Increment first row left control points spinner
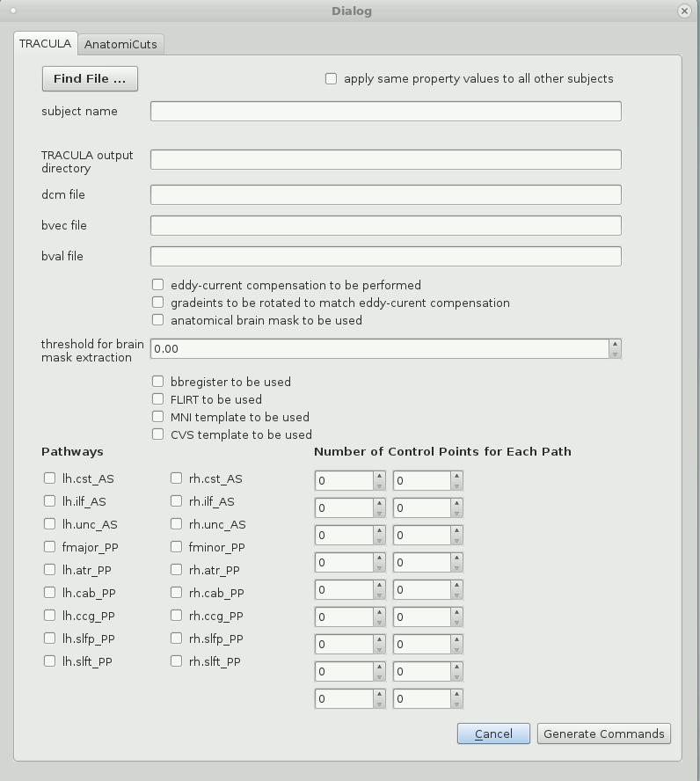Viewport: 700px width, 781px height. tap(379, 476)
